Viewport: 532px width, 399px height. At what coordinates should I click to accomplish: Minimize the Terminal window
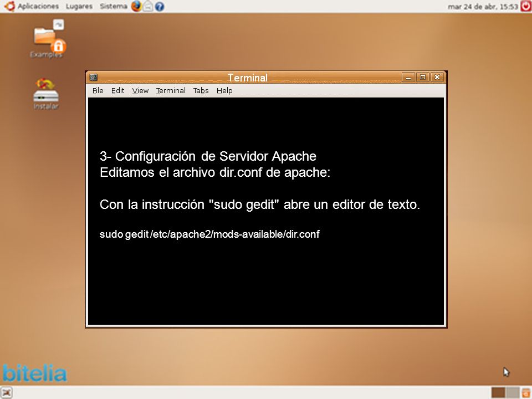pos(408,78)
